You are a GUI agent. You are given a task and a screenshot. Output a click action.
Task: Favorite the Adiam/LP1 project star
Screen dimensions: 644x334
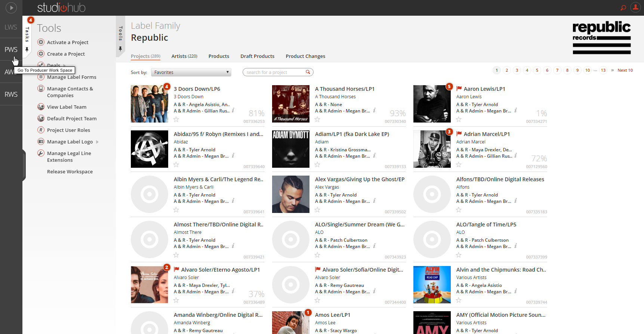pos(317,165)
